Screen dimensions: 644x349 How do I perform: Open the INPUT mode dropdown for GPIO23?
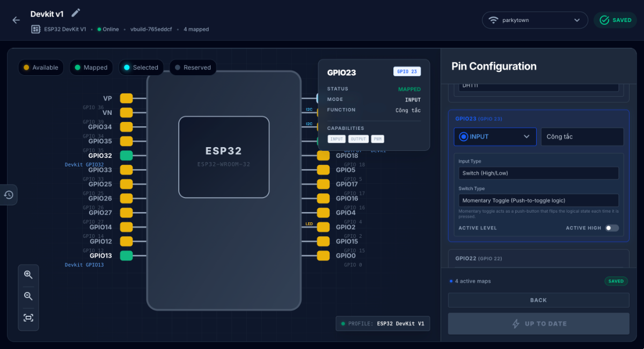[495, 136]
